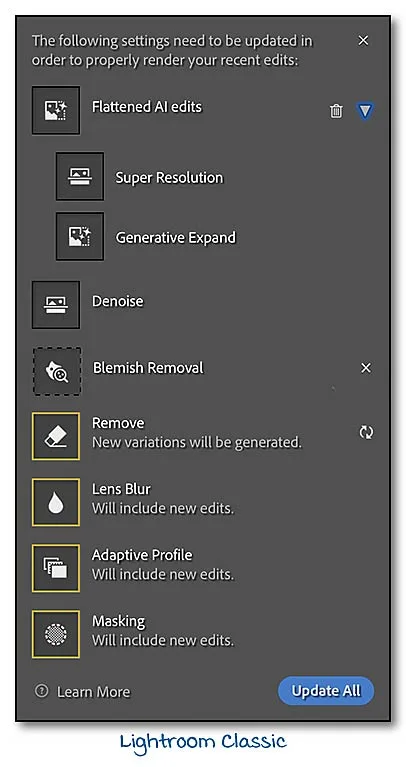The width and height of the screenshot is (406, 767).
Task: Click the Denoise icon
Action: tap(56, 305)
